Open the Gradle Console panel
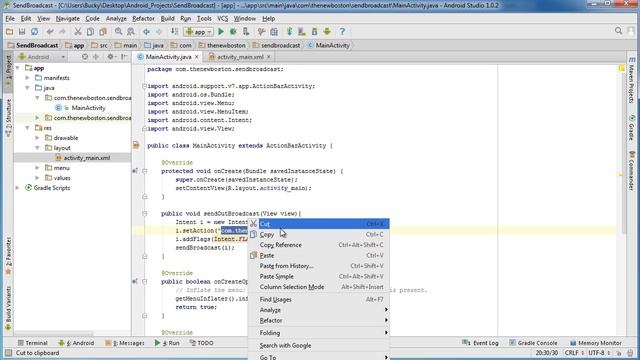The width and height of the screenshot is (640, 360). [x=533, y=343]
